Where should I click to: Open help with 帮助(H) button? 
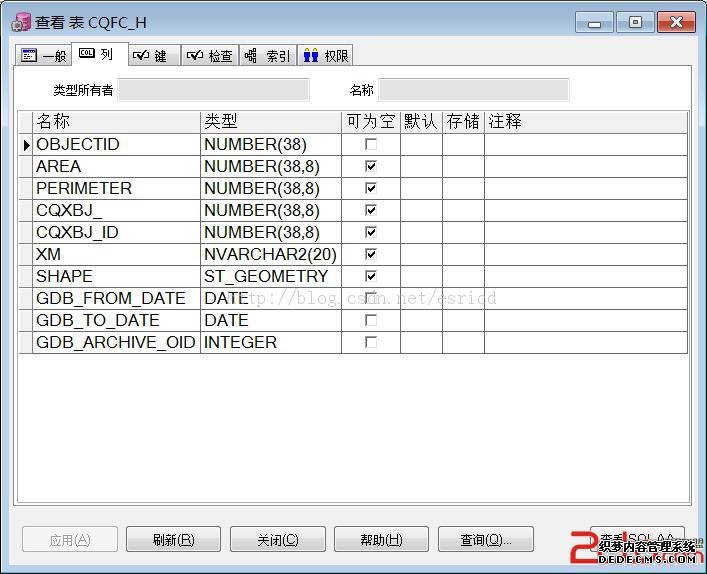coord(382,540)
